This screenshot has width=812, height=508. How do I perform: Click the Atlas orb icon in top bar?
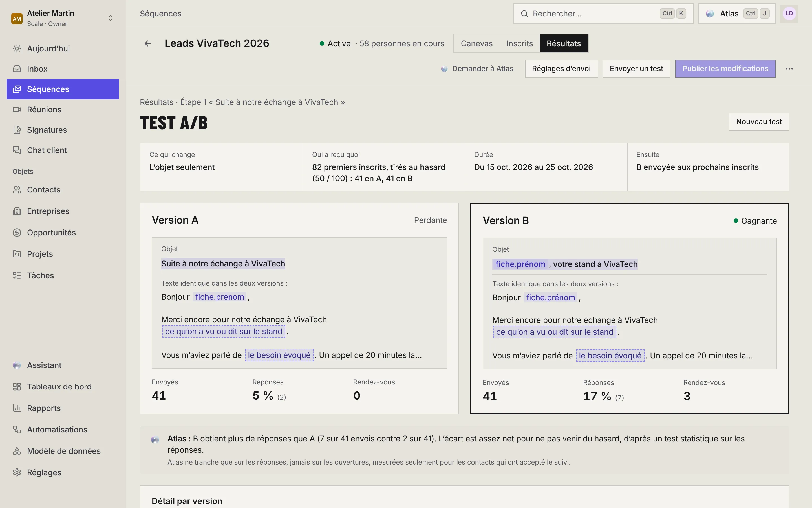click(710, 14)
